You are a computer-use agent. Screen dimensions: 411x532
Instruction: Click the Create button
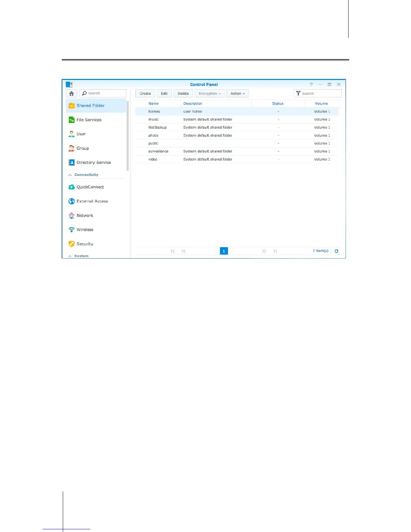pyautogui.click(x=145, y=94)
